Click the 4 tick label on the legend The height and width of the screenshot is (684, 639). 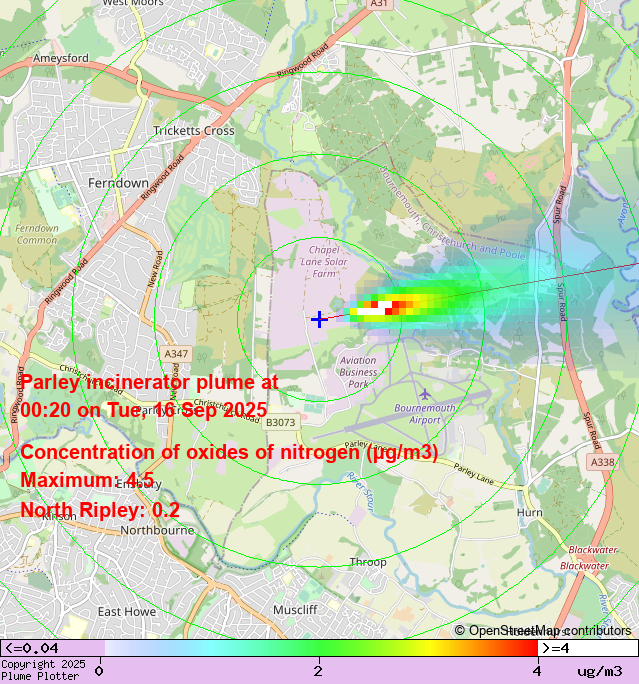[537, 671]
